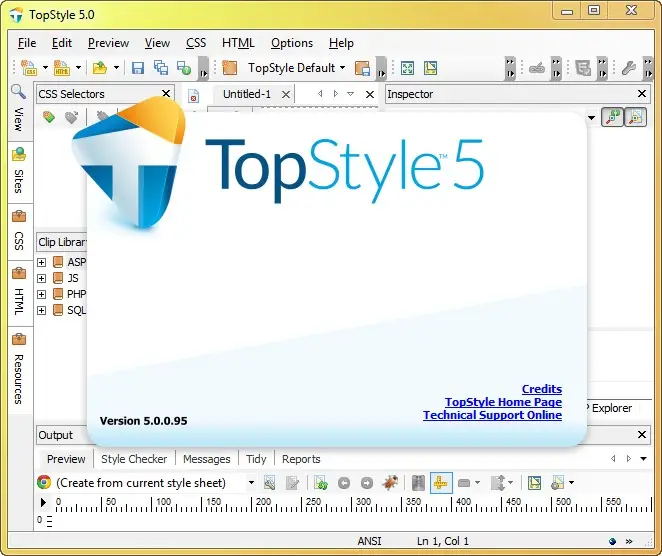This screenshot has height=556, width=662.
Task: Open the Inspector dropdown arrow
Action: [591, 118]
